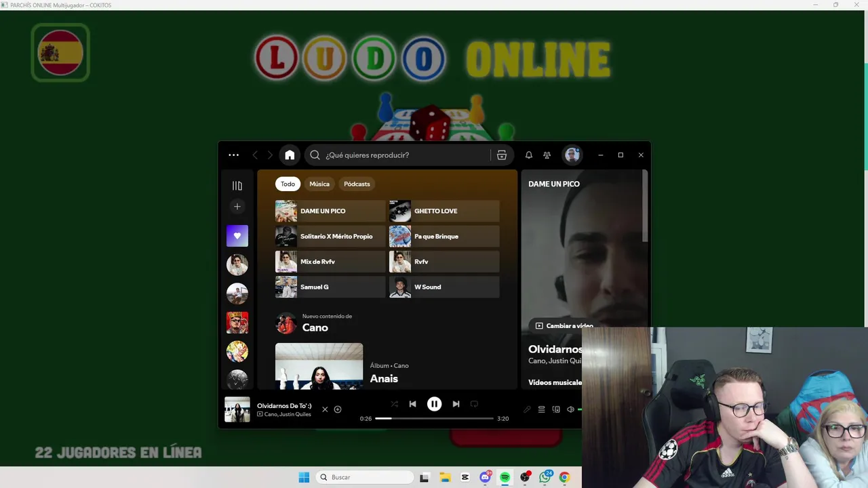Open the play queue icon
The width and height of the screenshot is (868, 488).
click(x=541, y=409)
